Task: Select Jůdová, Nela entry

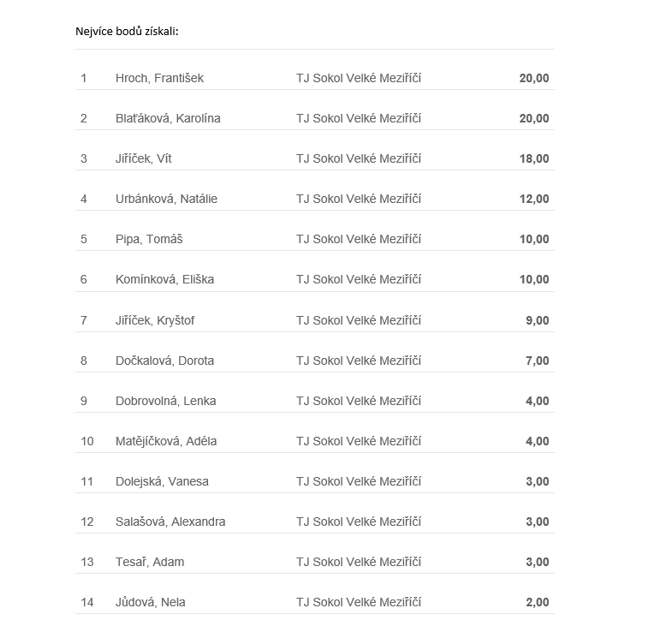Action: pyautogui.click(x=150, y=602)
